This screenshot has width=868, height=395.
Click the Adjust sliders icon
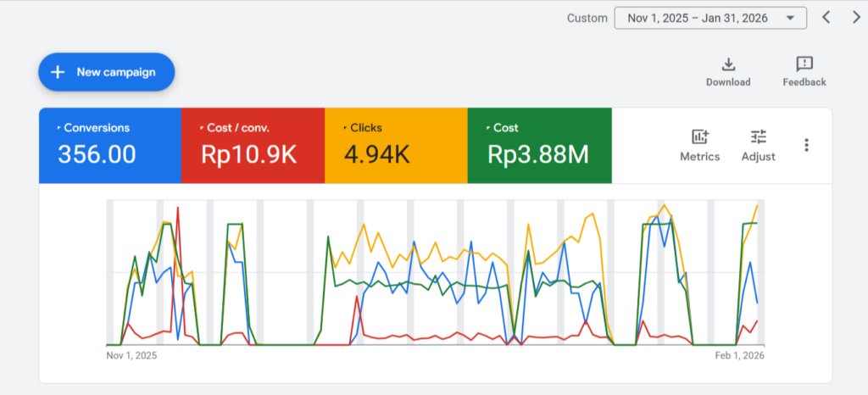pyautogui.click(x=758, y=137)
